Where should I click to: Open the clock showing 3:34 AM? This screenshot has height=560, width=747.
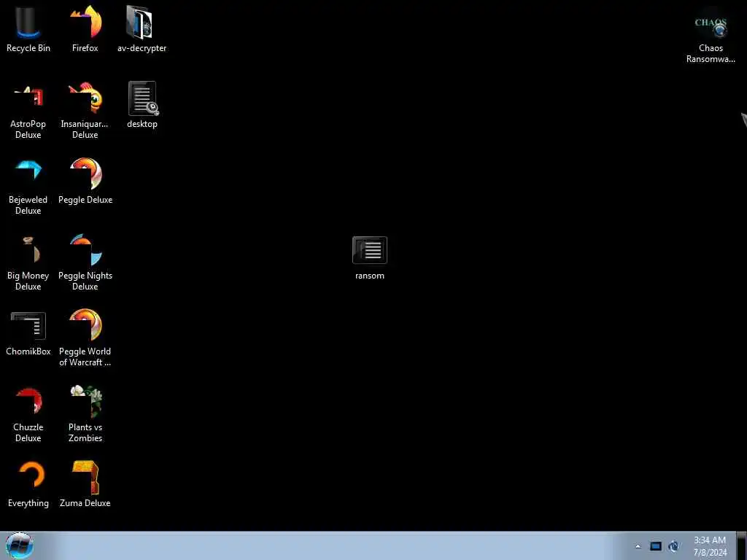(710, 546)
